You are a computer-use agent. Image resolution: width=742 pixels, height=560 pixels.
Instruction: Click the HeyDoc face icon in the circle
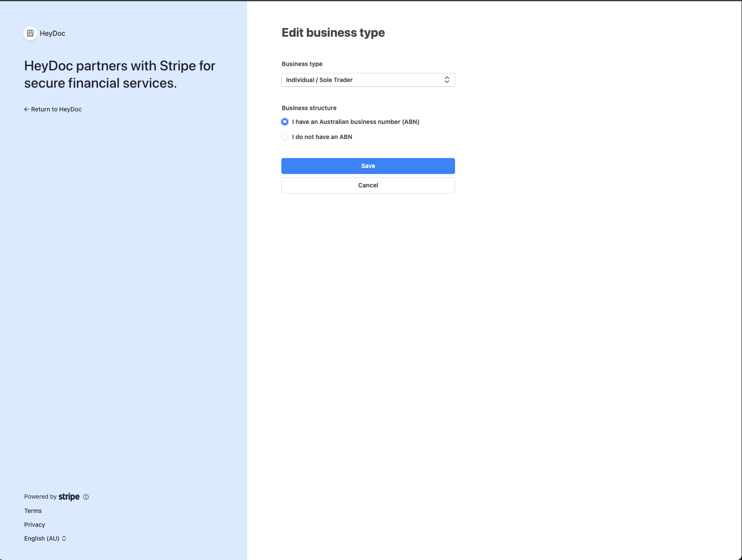pyautogui.click(x=30, y=33)
